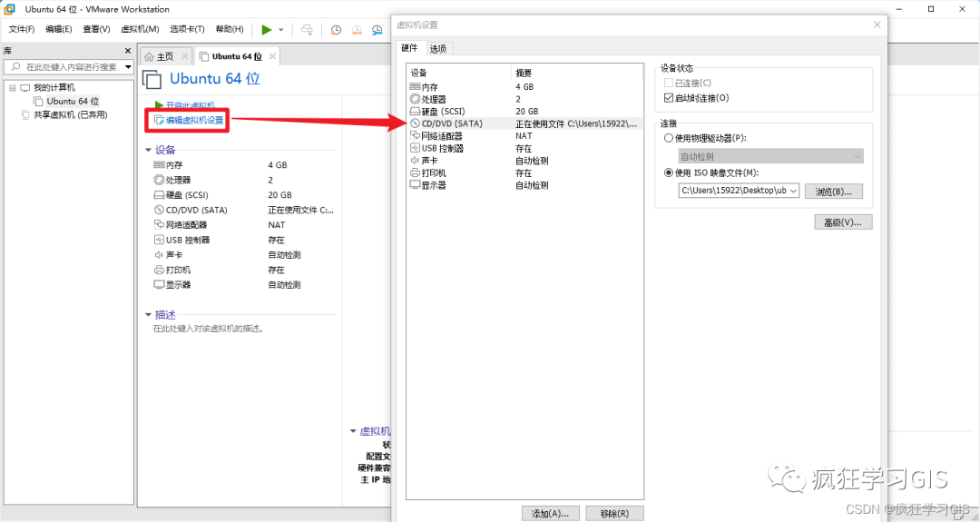
Task: Click the VMware Workstation logo in title bar
Action: tap(10, 9)
